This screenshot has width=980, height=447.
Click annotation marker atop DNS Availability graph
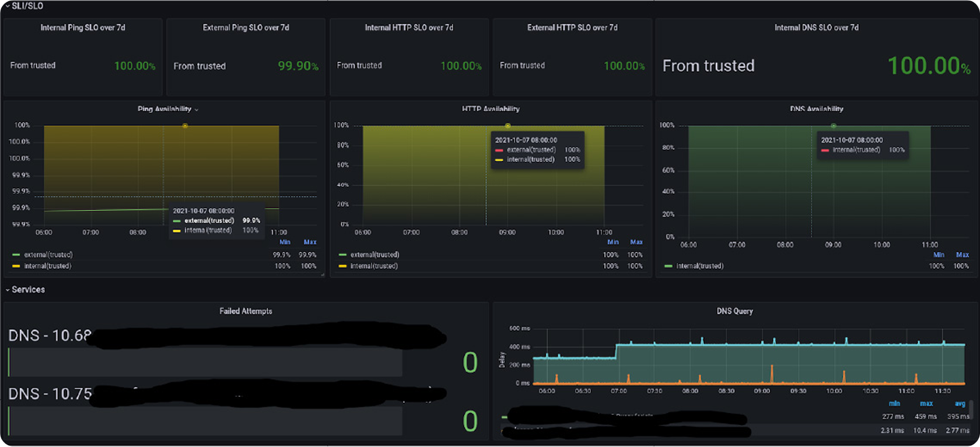[834, 126]
